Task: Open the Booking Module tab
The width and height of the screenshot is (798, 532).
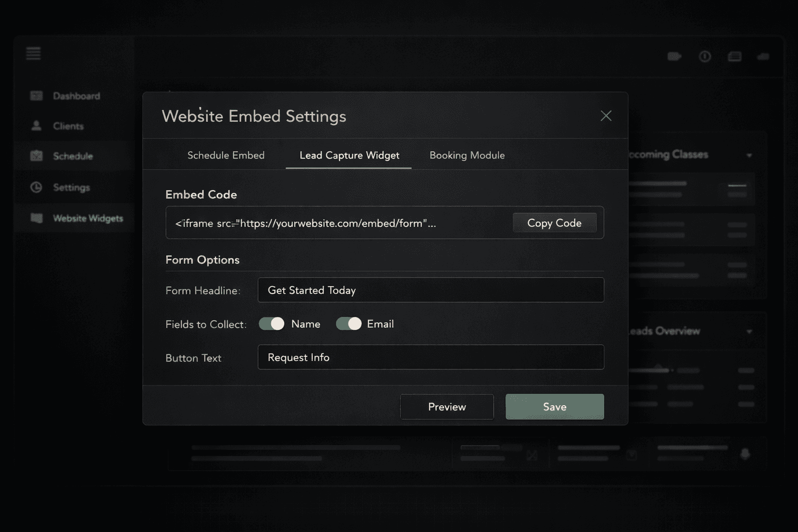Action: 467,155
